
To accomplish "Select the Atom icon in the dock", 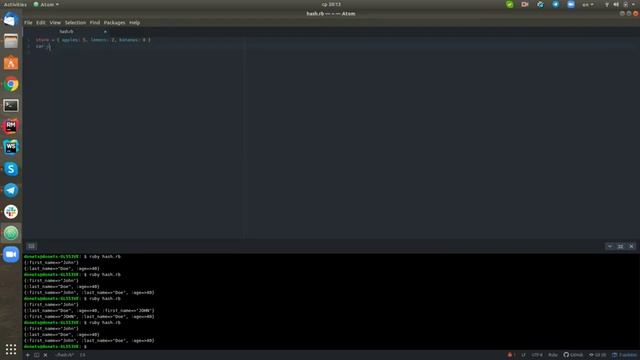I will 11,233.
